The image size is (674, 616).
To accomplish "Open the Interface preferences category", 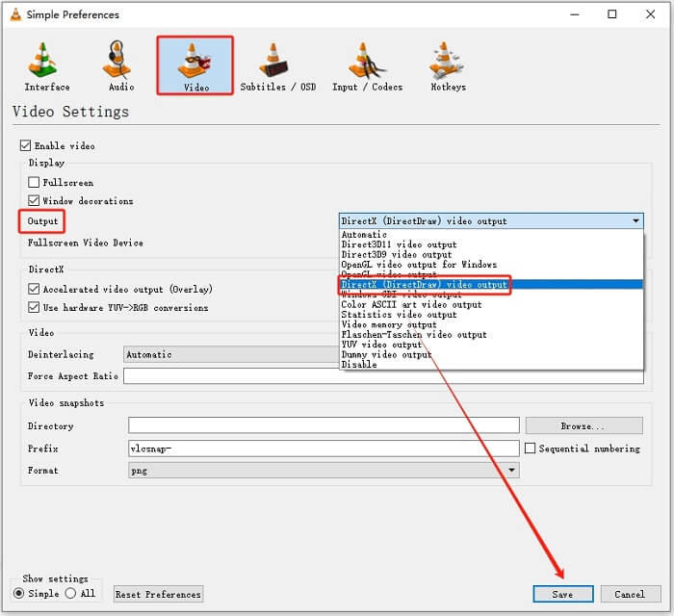I will 47,65.
